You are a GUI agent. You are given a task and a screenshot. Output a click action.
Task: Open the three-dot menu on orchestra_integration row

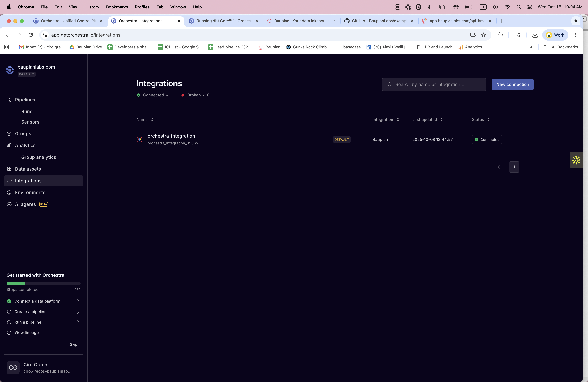(x=530, y=139)
